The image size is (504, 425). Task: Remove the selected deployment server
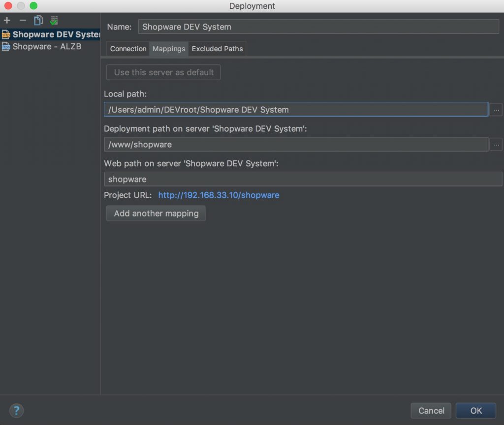[22, 20]
